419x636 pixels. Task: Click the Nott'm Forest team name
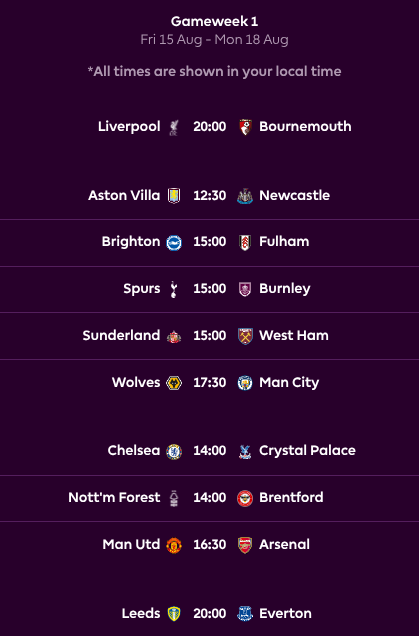pyautogui.click(x=114, y=497)
